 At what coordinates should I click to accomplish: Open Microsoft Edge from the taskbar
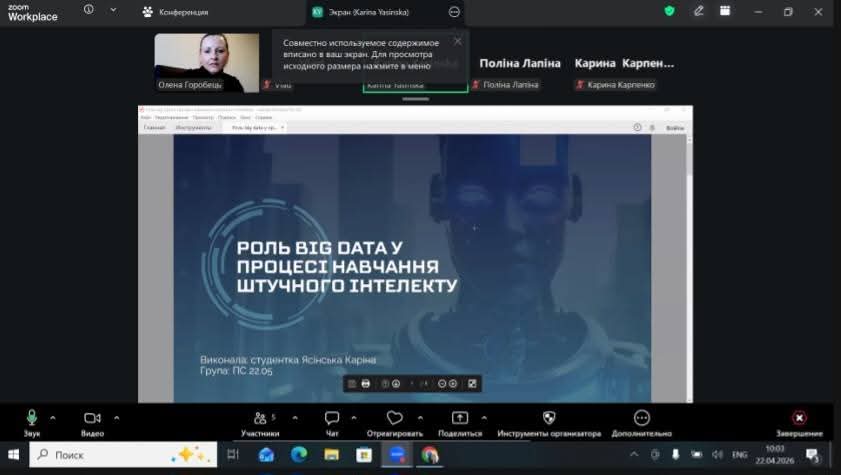point(298,455)
